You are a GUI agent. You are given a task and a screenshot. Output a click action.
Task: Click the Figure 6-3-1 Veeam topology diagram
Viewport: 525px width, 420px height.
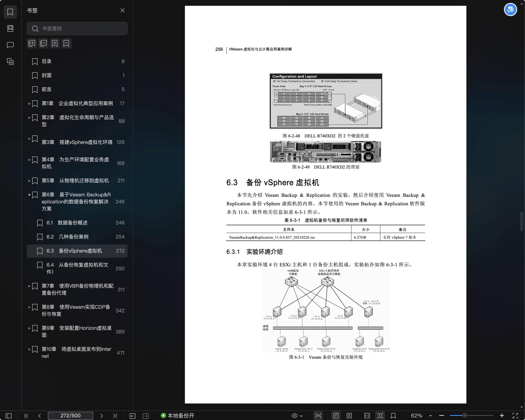[326, 311]
